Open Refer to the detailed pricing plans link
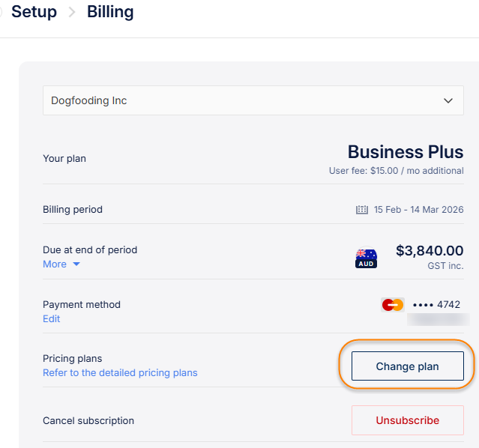Screen dimensions: 479x448 [x=120, y=372]
